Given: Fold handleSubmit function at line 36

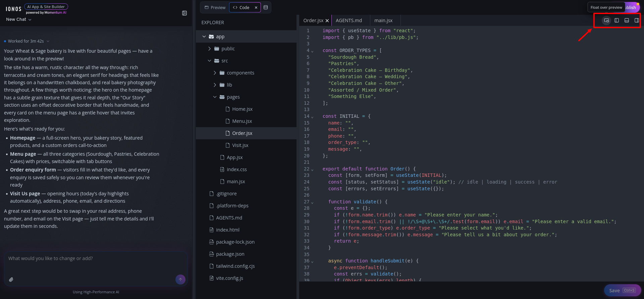Looking at the screenshot, I should (312, 262).
